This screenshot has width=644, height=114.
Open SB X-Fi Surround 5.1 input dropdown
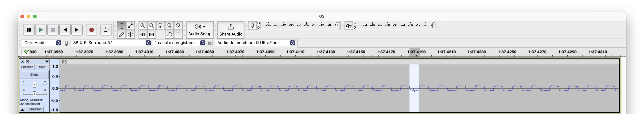click(x=111, y=43)
